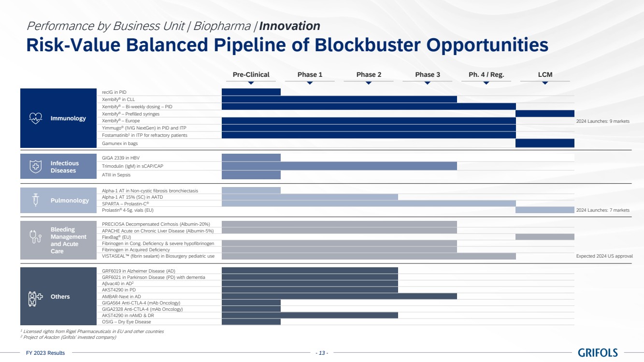Select the '2024 Launches: 9 markets' note
Screen dimensions: 644x362
click(x=603, y=121)
